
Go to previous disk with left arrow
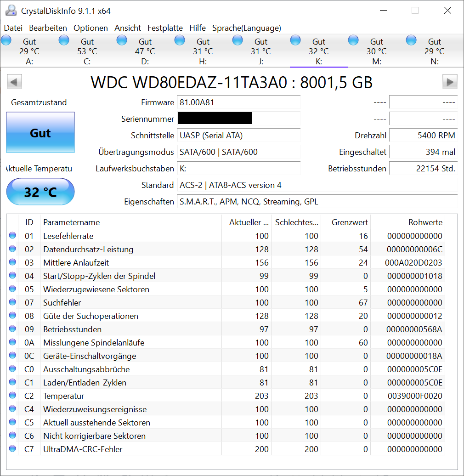point(14,82)
